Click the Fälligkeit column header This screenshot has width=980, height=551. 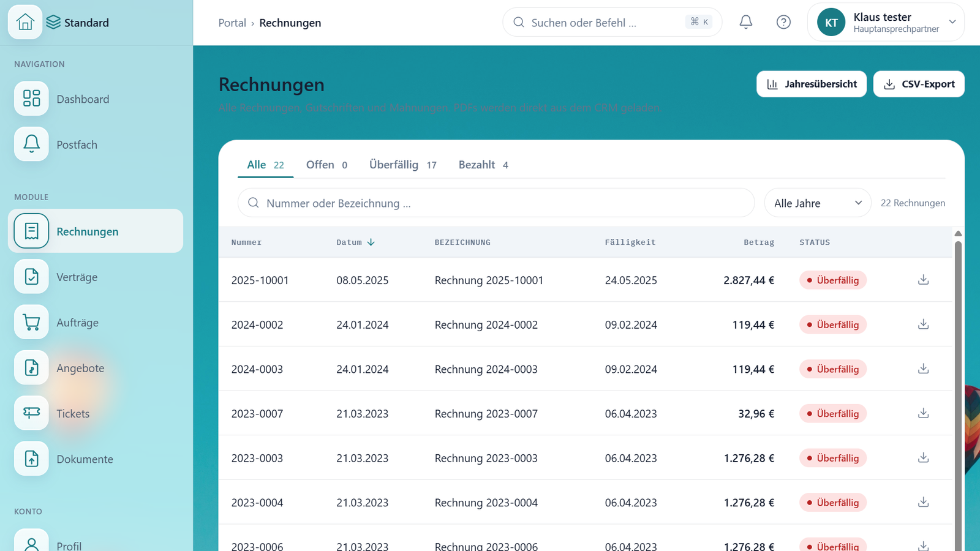pyautogui.click(x=630, y=242)
